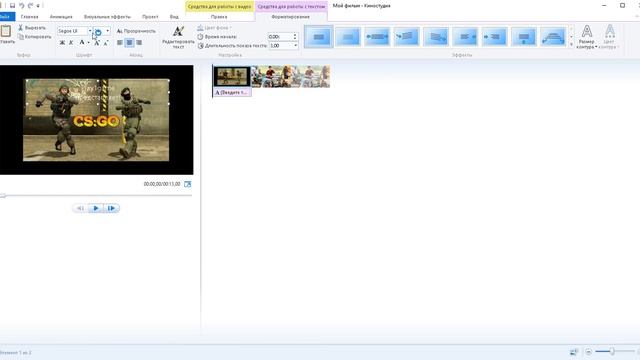Open the Прозрачность transparency control
The image size is (640, 360).
(136, 31)
